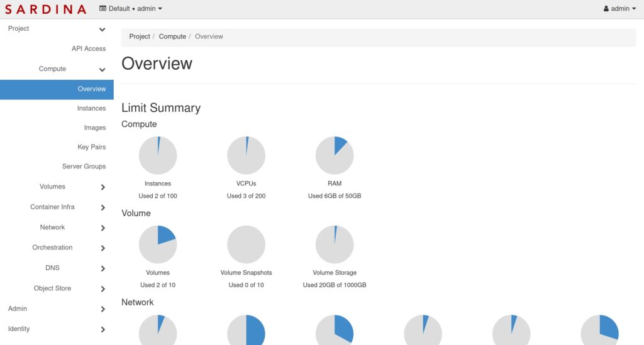Click the Limit Summary heading
This screenshot has width=644, height=345.
pyautogui.click(x=161, y=108)
